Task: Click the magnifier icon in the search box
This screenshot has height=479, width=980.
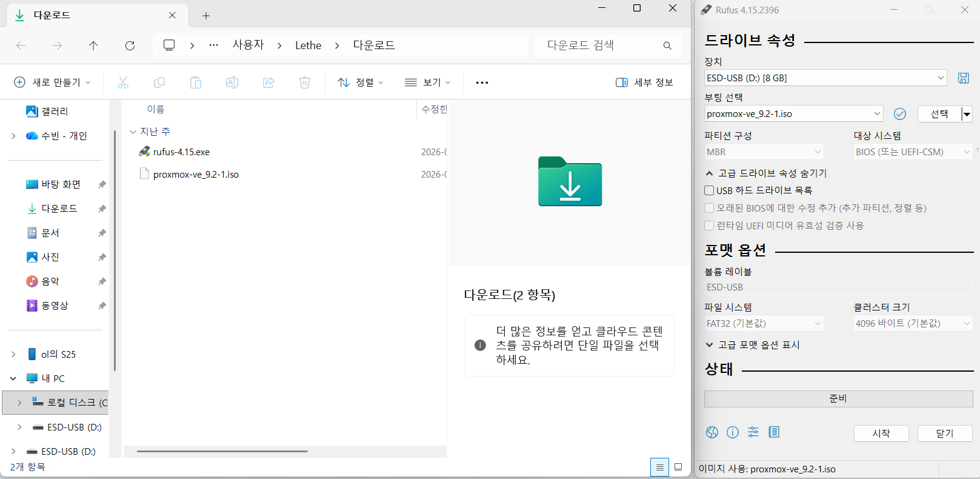Action: 667,45
